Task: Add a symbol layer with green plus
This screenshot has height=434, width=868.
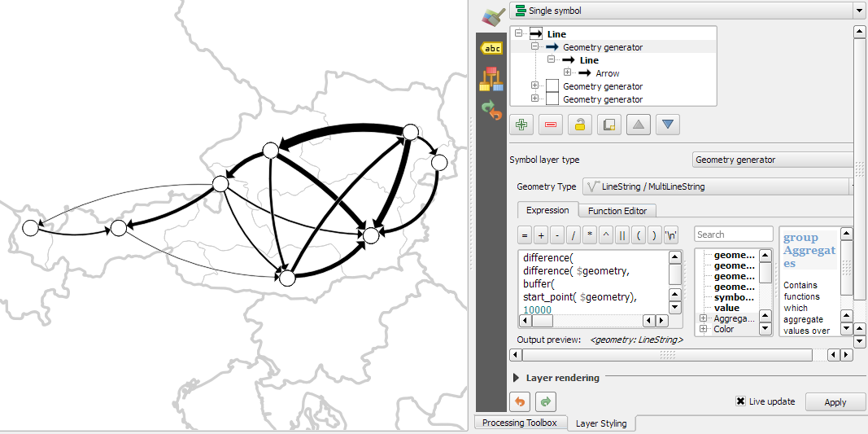Action: pos(521,125)
